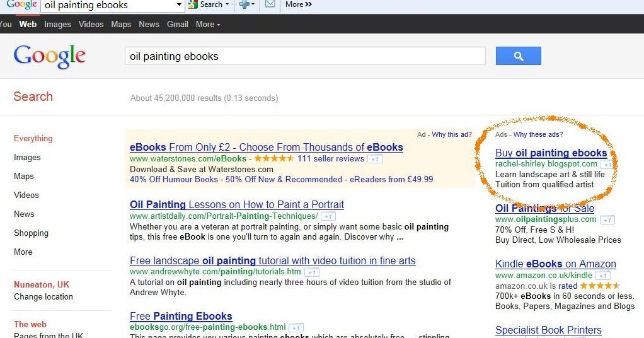The height and width of the screenshot is (338, 644).
Task: Click the +1 button next to ebooksgo.org result
Action: coord(296,328)
